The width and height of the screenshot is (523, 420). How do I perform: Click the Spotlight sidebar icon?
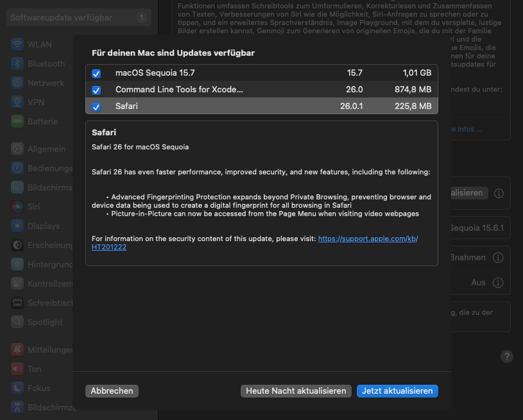17,322
